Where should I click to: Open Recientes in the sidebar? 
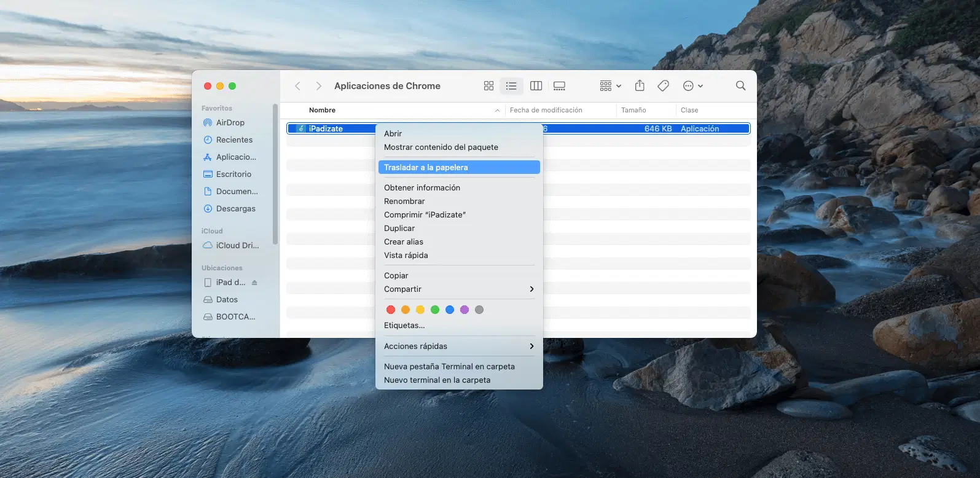tap(234, 140)
